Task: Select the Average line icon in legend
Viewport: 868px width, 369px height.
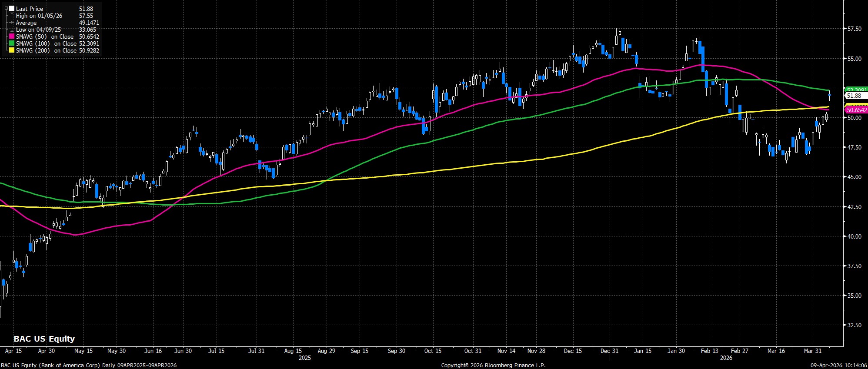Action: click(x=12, y=23)
